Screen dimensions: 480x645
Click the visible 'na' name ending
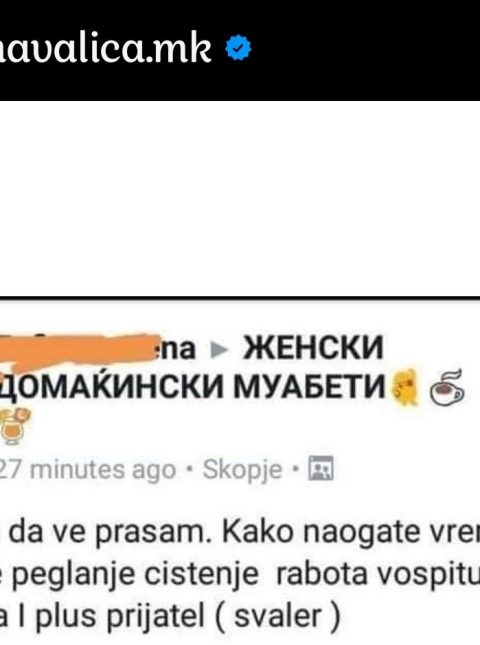[x=176, y=349]
